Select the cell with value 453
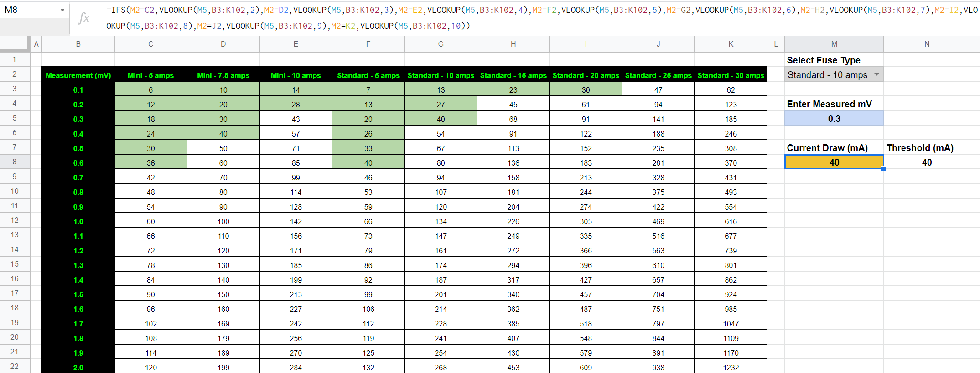The width and height of the screenshot is (980, 373). [513, 367]
